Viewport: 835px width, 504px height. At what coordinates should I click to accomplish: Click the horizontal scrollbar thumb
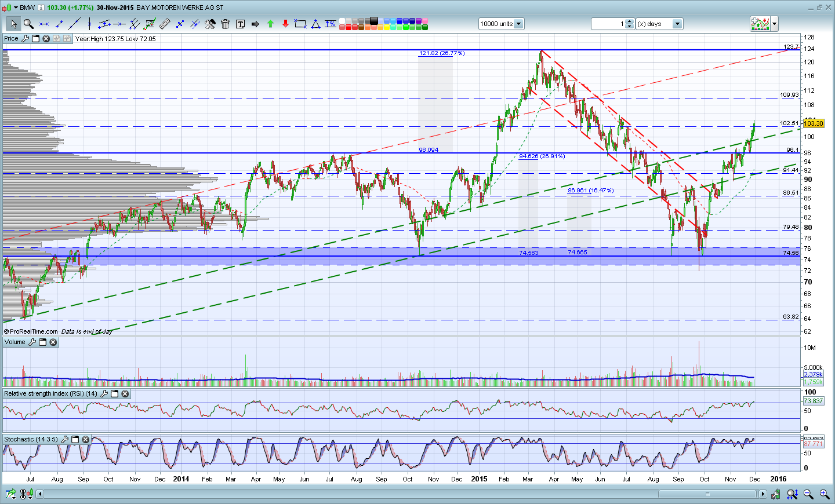[x=707, y=494]
